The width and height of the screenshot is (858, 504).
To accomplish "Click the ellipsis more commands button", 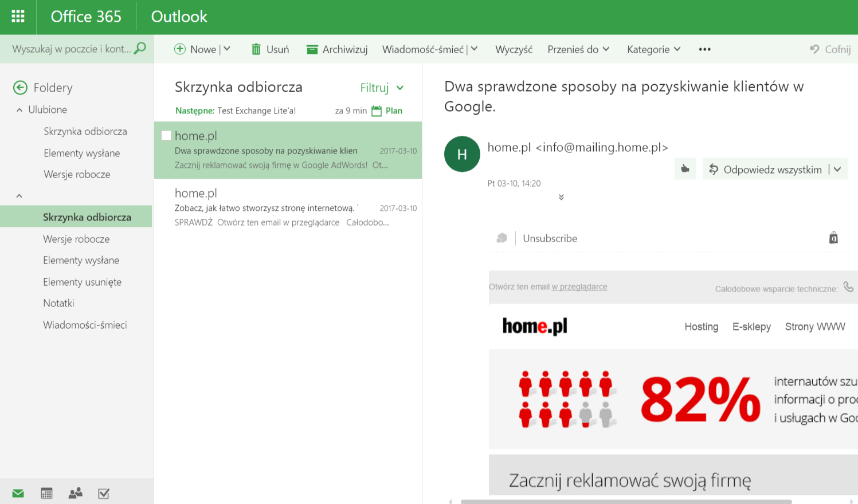I will 704,49.
